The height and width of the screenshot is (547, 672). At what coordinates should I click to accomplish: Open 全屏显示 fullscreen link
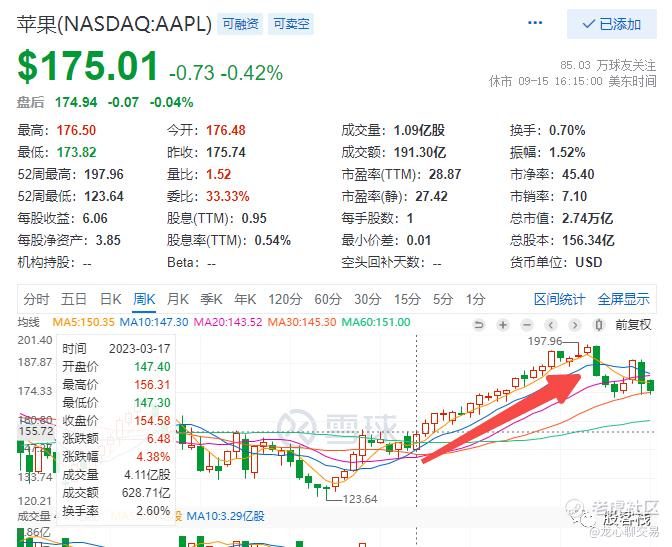pyautogui.click(x=624, y=299)
